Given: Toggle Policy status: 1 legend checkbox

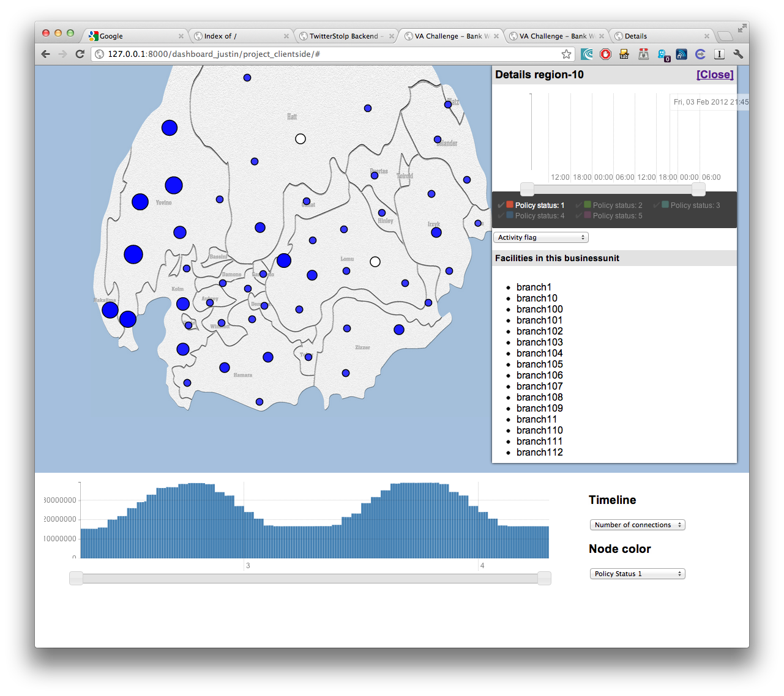Looking at the screenshot, I should point(501,205).
